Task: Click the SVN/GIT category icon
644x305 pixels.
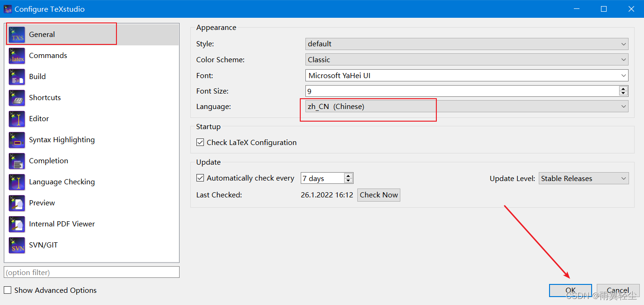Action: coord(17,245)
